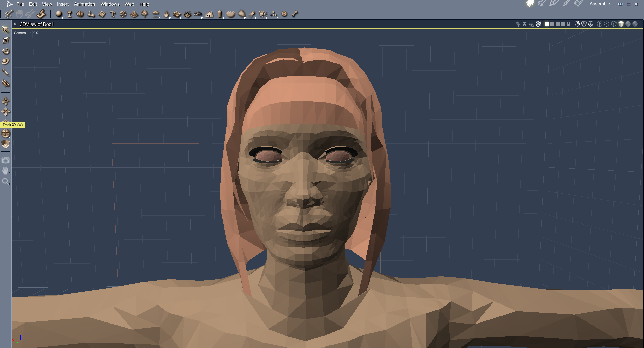Image resolution: width=644 pixels, height=348 pixels.
Task: Switch to the Render room film icon
Action: point(579,4)
